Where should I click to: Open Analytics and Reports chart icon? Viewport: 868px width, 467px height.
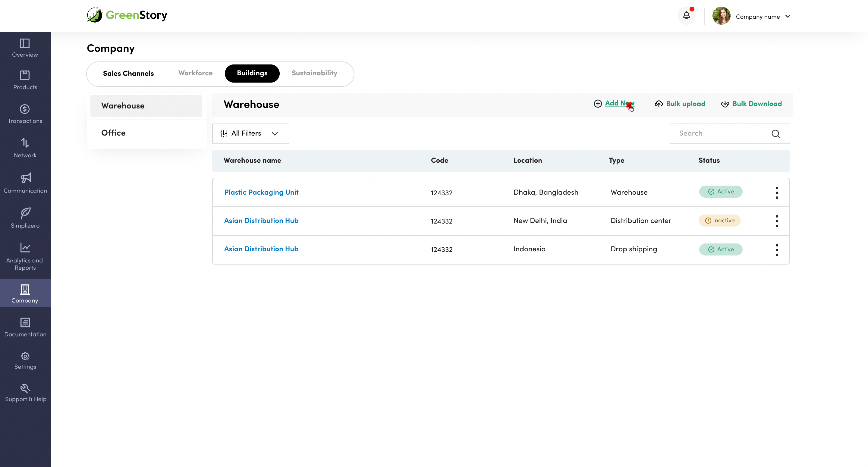click(25, 248)
